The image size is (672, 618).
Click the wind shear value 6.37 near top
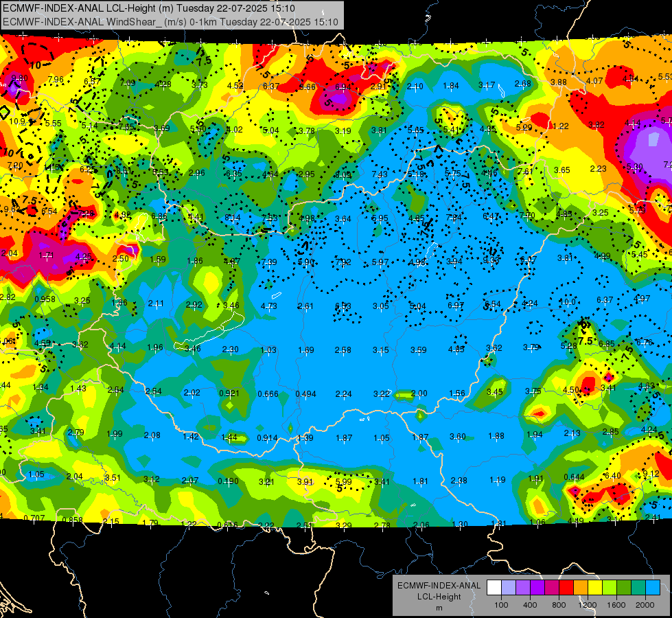tap(271, 87)
